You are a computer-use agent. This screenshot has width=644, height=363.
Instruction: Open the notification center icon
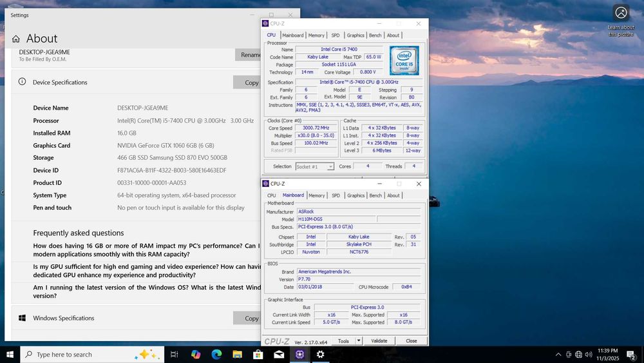631,355
